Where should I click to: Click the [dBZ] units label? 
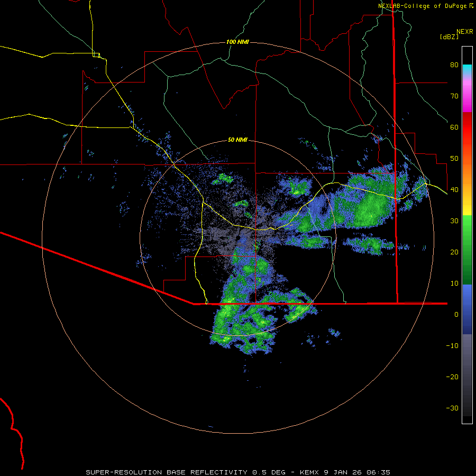(449, 36)
